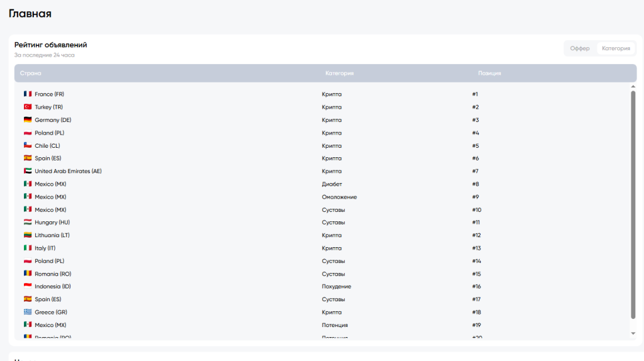Click the Lithuania flag icon
This screenshot has height=361, width=644.
click(x=28, y=235)
